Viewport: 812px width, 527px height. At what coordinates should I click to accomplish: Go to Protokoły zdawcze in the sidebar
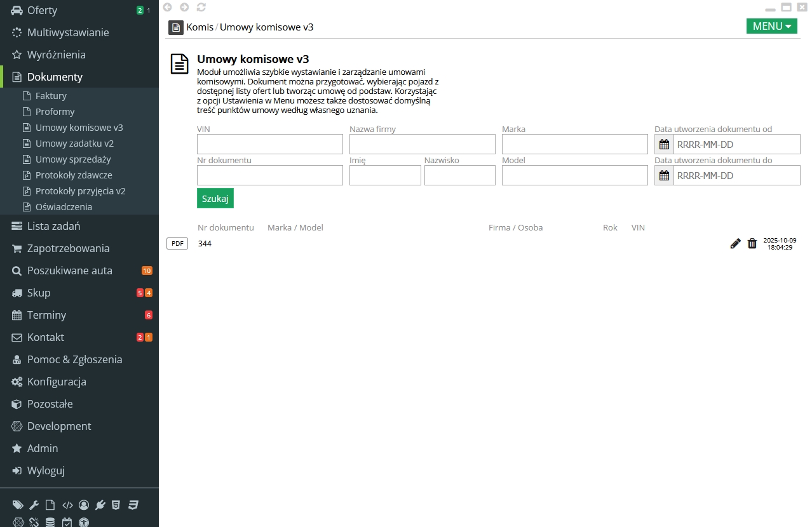point(74,175)
